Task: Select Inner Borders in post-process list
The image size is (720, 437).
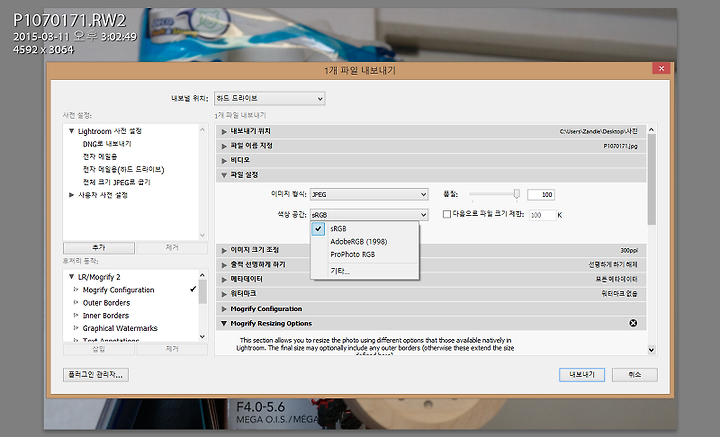Action: (106, 315)
